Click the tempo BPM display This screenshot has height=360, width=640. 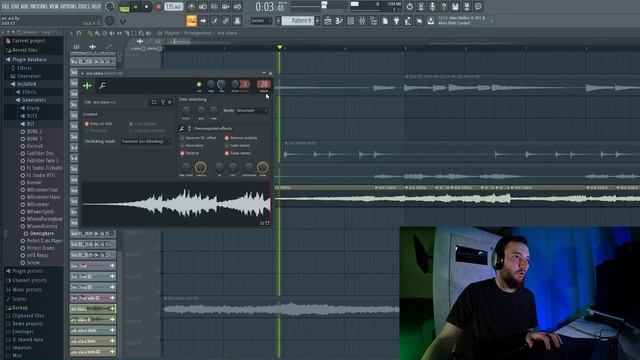click(x=173, y=7)
